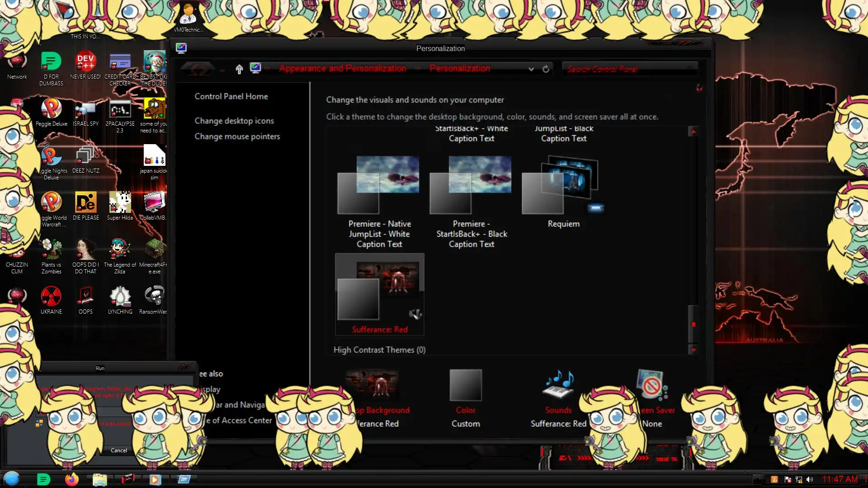
Task: Open Control Panel Home link
Action: coord(231,96)
